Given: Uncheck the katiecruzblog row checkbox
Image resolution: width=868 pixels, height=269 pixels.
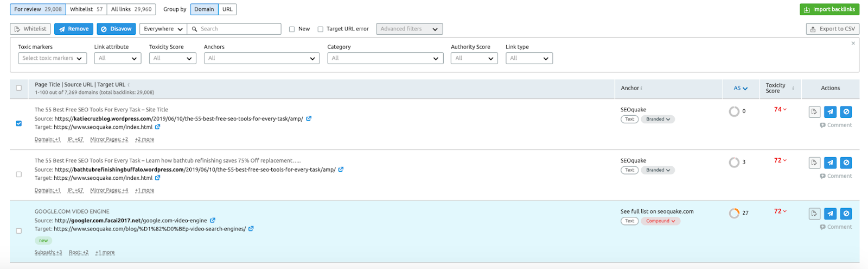Looking at the screenshot, I should (x=19, y=123).
